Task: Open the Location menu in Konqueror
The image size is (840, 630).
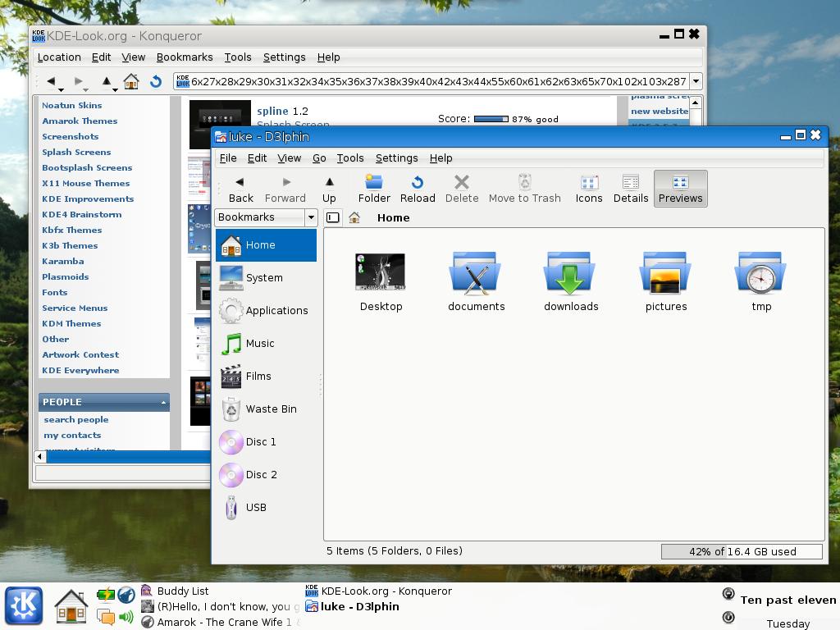Action: tap(59, 57)
